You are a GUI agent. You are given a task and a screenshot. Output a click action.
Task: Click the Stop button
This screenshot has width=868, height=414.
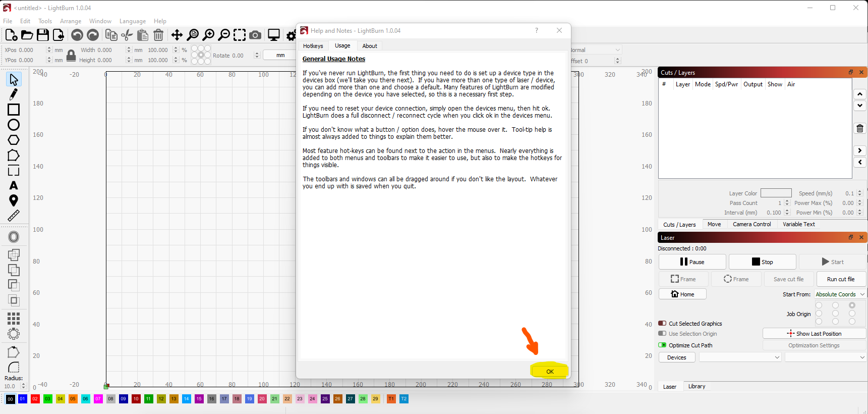[762, 262]
